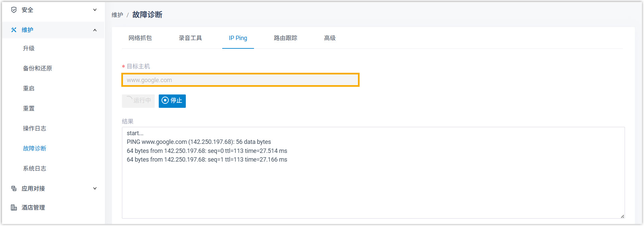The width and height of the screenshot is (644, 226).
Task: Go to 备份和还原 page
Action: tap(37, 68)
